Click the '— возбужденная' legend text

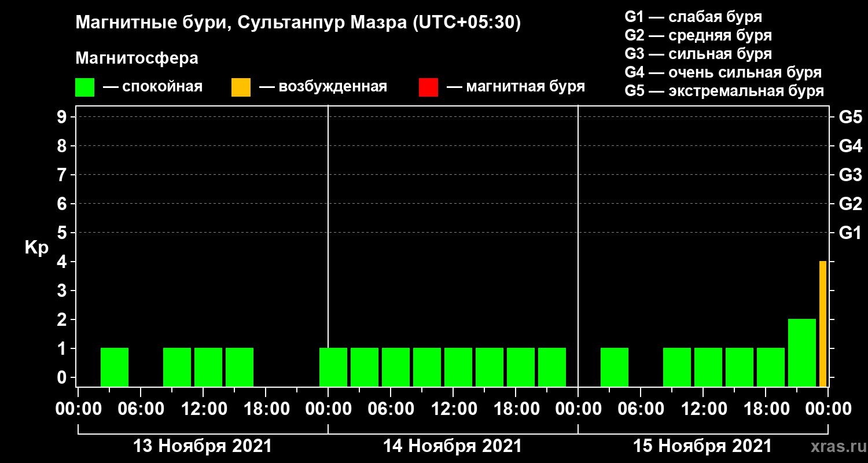click(x=323, y=87)
